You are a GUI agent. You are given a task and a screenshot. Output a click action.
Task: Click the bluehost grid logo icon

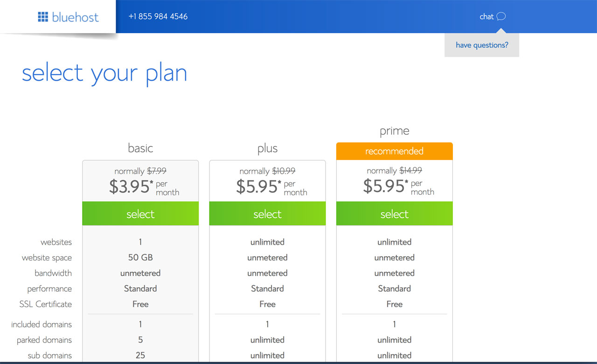(43, 17)
